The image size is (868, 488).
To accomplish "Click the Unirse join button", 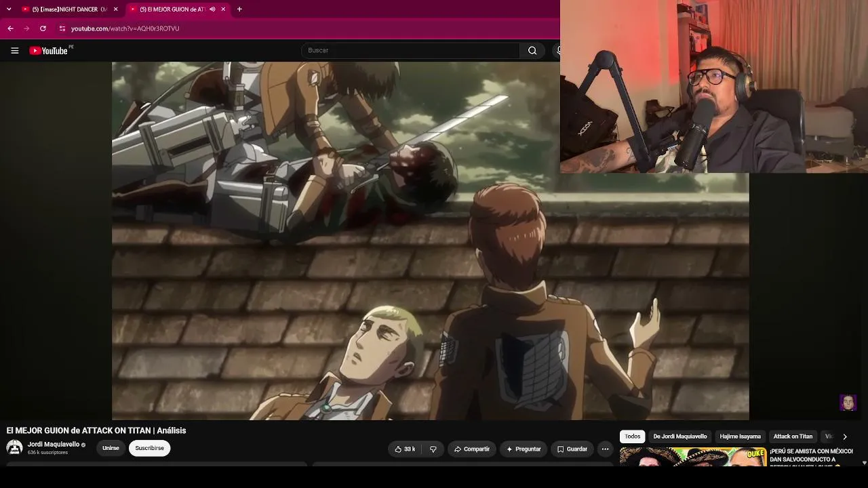I will click(111, 448).
